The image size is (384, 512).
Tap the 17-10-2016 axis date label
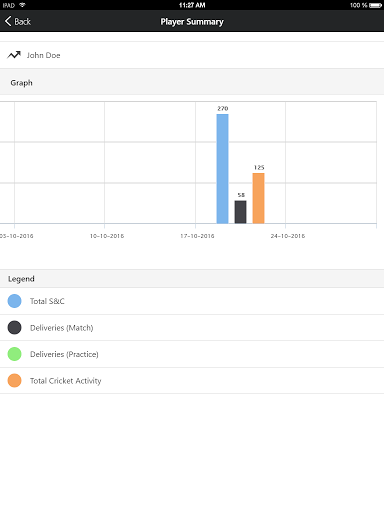(x=197, y=236)
